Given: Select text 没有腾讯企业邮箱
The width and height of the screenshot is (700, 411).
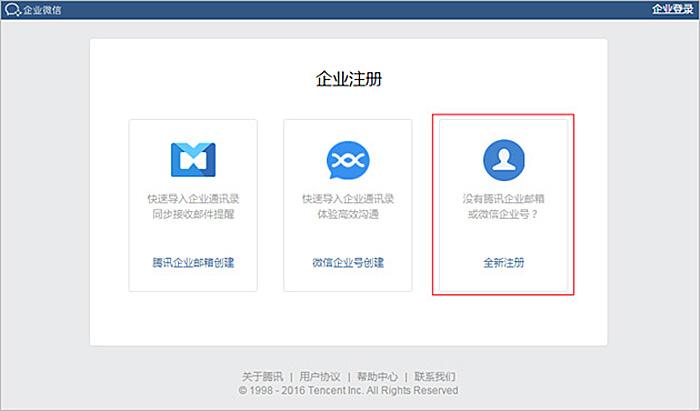Looking at the screenshot, I should tap(504, 199).
